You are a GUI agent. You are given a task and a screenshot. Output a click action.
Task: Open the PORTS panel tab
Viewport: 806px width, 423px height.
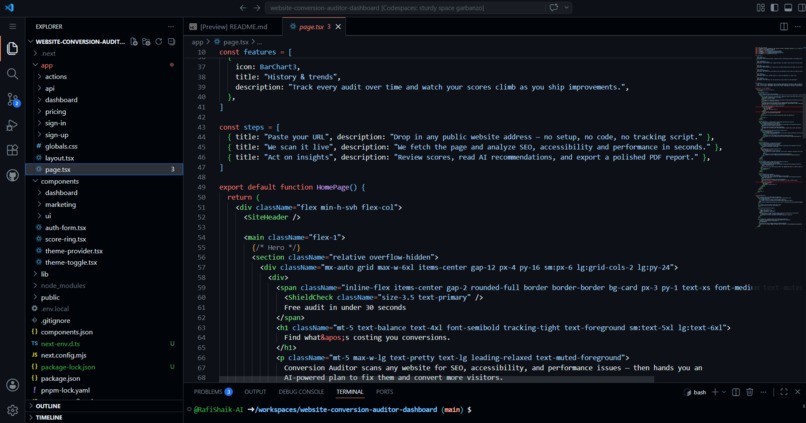[x=384, y=392]
